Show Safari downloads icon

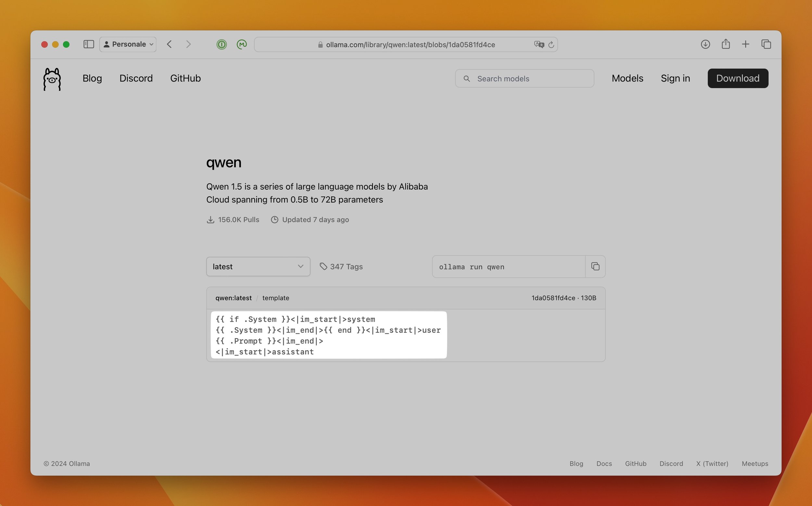705,44
